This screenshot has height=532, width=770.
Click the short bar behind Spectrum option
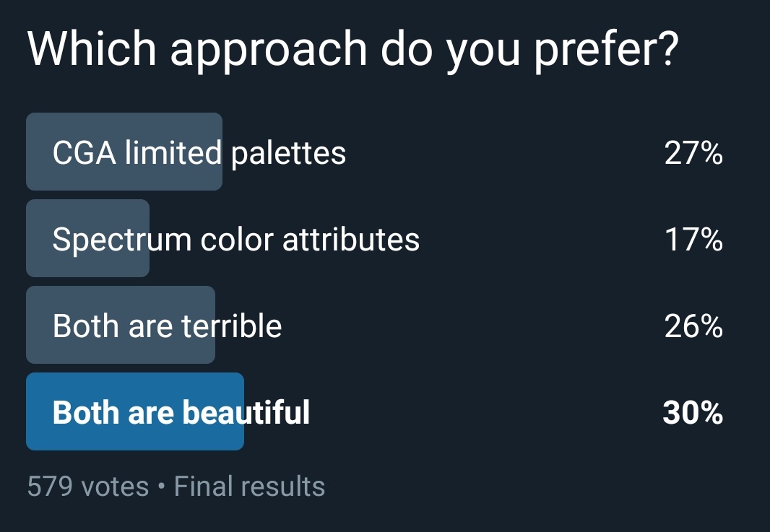87,238
